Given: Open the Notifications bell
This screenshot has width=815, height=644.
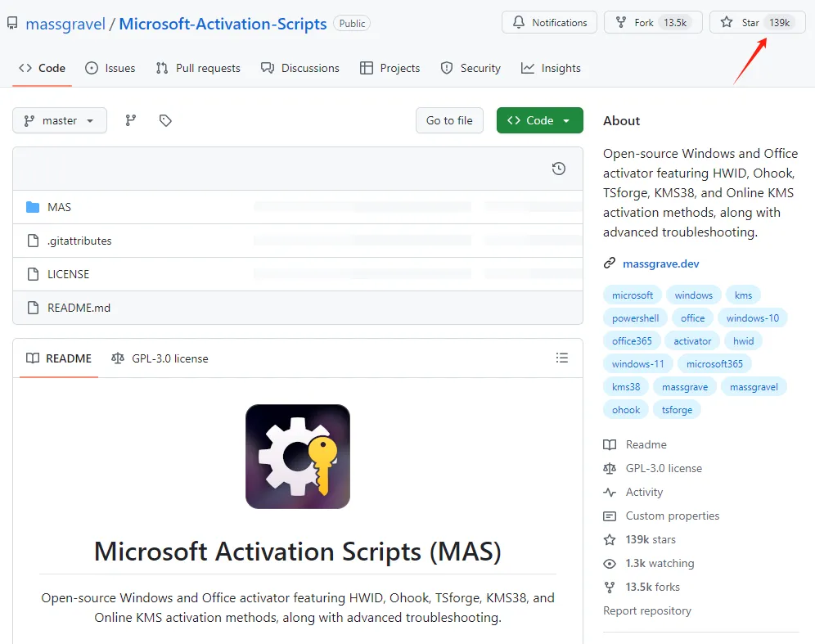Looking at the screenshot, I should click(548, 22).
